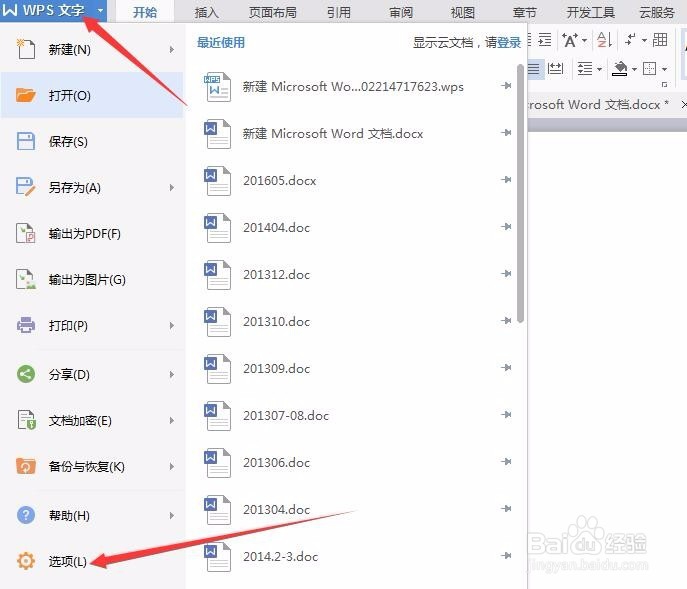Click the line spacing icon in ribbon
This screenshot has height=589, width=687.
coord(585,68)
